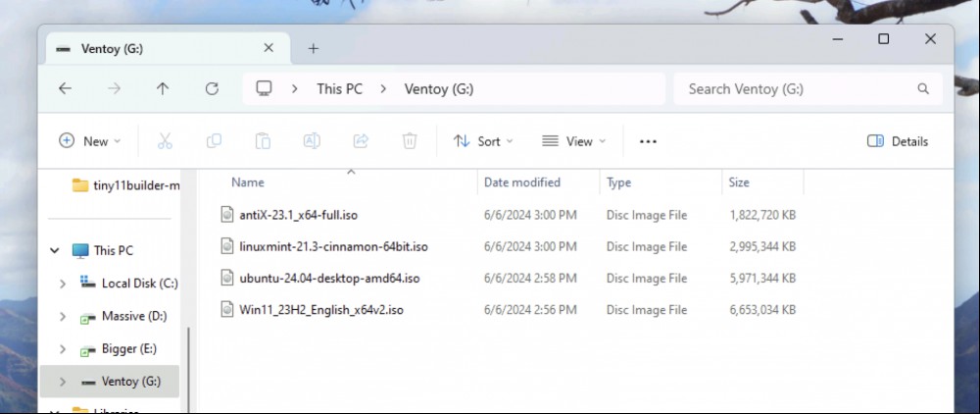Click the Win11_23H2 iso file icon
Viewport: 980px width, 414px height.
227,310
